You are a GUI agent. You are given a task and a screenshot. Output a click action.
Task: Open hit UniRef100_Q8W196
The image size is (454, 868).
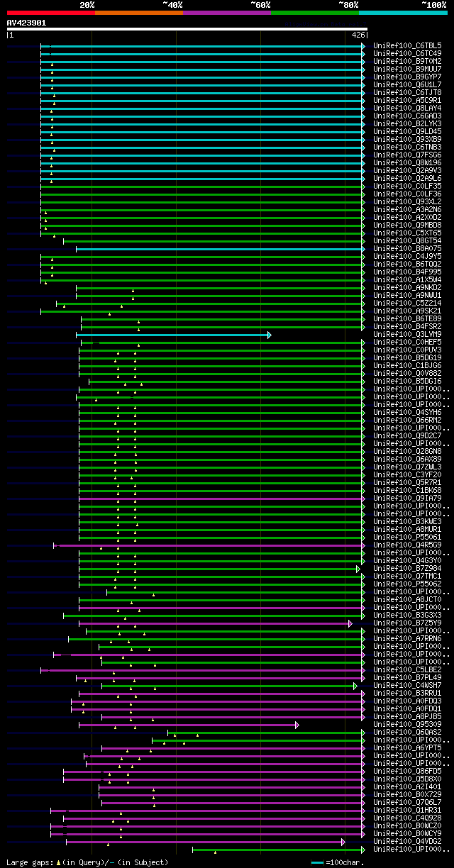click(x=408, y=163)
